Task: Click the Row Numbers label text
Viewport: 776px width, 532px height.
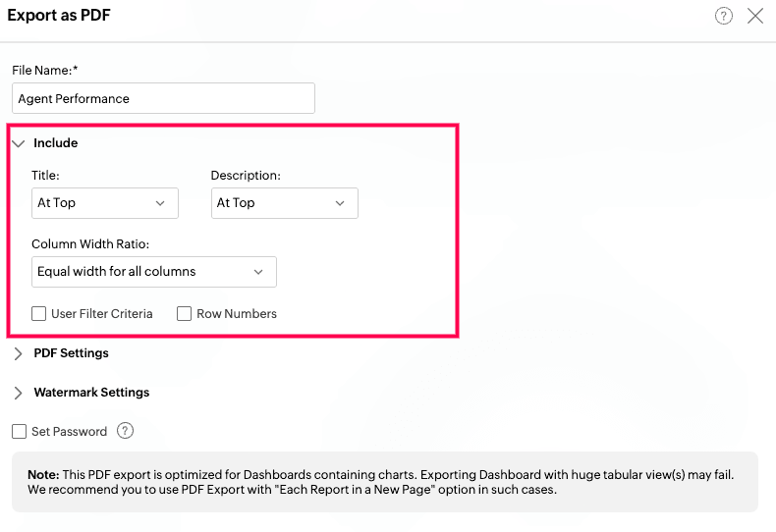Action: 237,314
